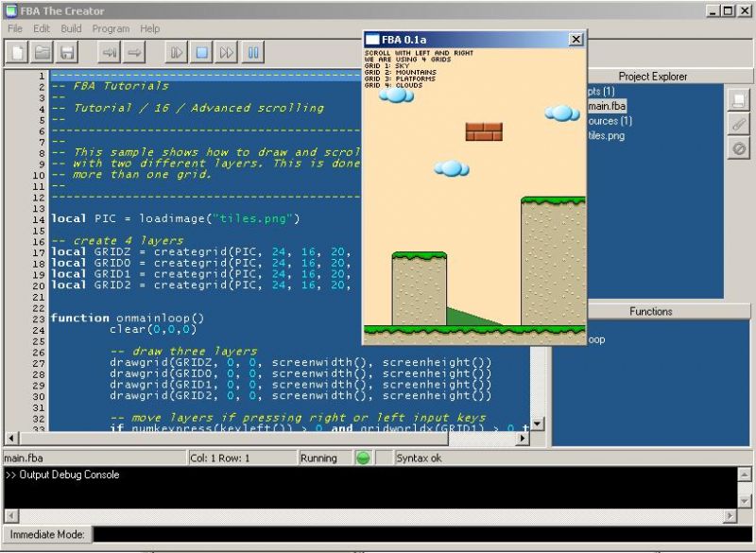Click the code editor's vertical scroll down arrow
The height and width of the screenshot is (553, 756).
(538, 423)
